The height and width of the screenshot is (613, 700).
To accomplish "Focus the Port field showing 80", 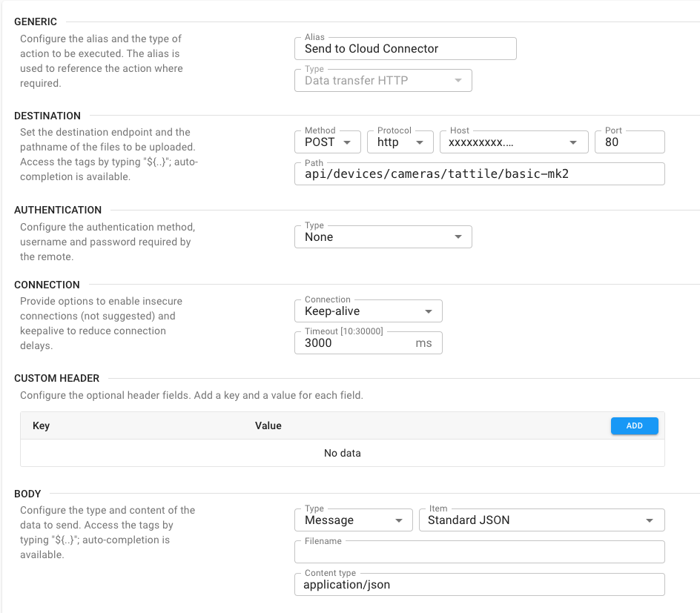I will click(629, 142).
